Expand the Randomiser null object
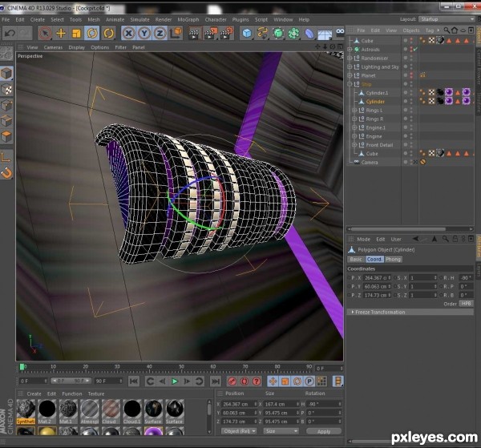Image resolution: width=481 pixels, height=448 pixels. pyautogui.click(x=350, y=58)
